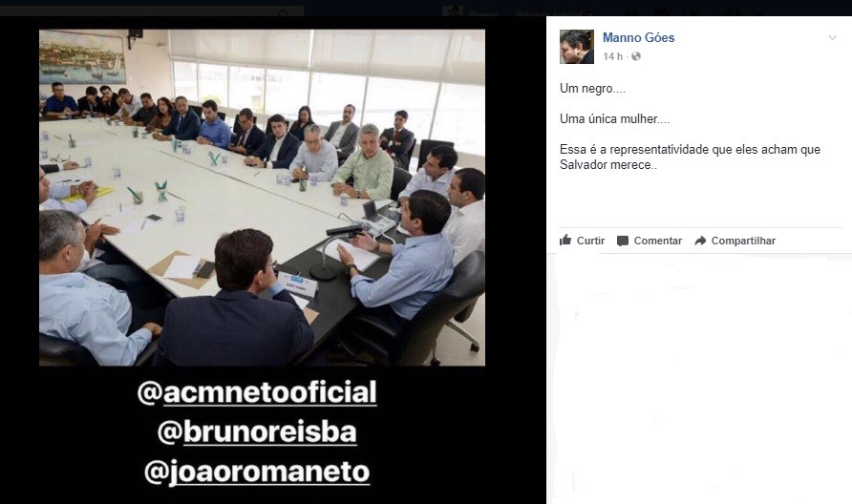Image resolution: width=852 pixels, height=504 pixels.
Task: Open the @joaoromaneto mention
Action: (x=257, y=472)
